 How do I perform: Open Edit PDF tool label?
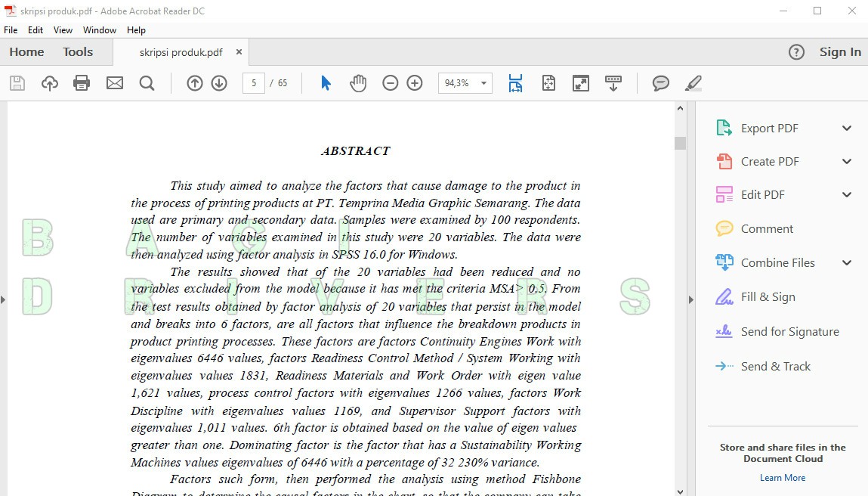(763, 194)
